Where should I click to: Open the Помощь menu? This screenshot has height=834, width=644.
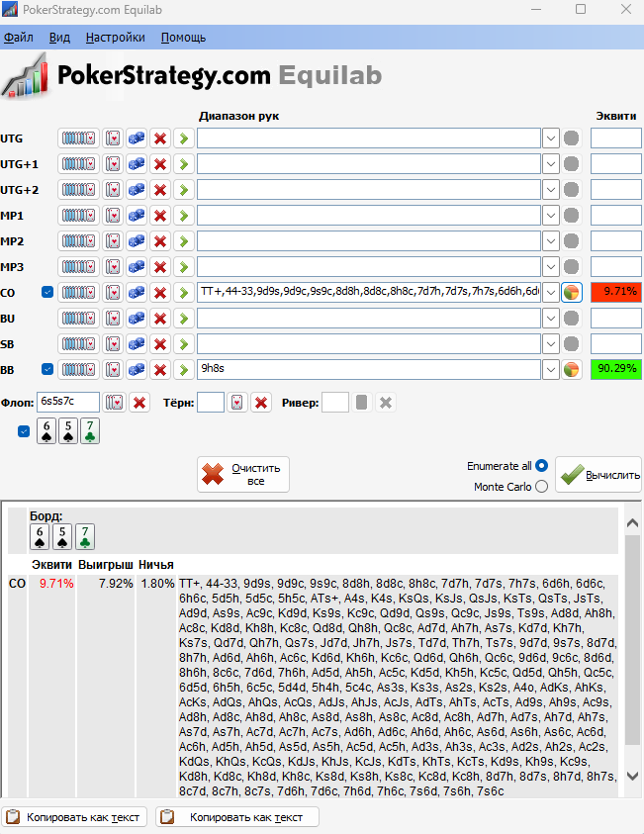pos(183,38)
